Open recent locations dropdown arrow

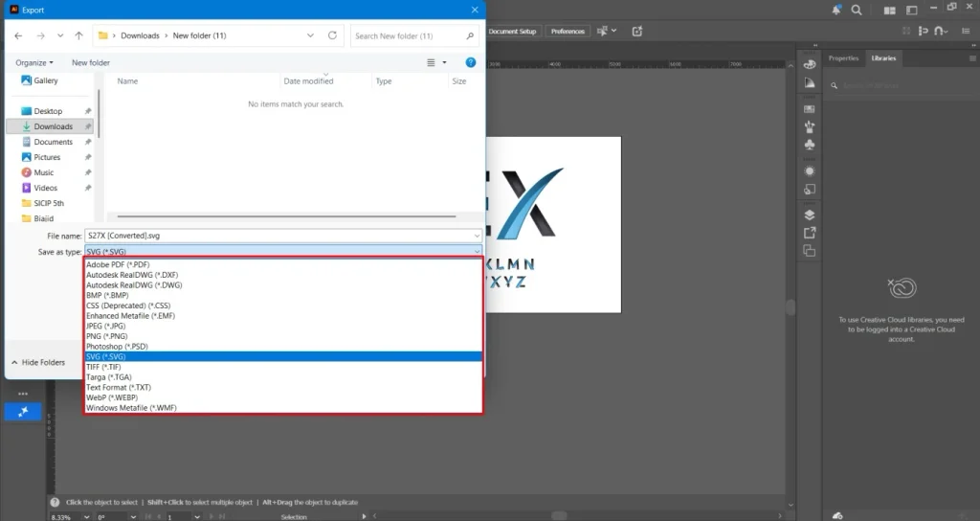(x=60, y=35)
